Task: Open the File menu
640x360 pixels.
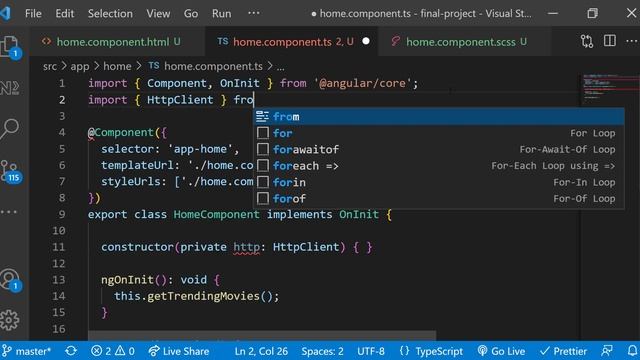Action: coord(33,13)
